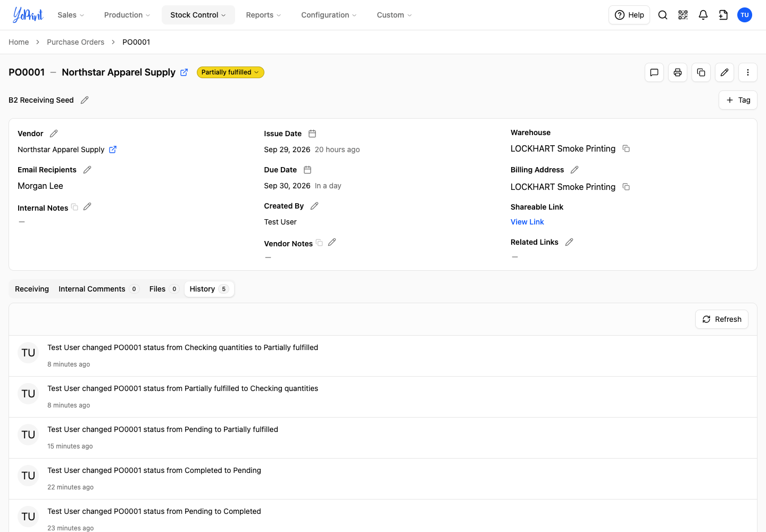Expand the Custom menu
Screen dimensions: 766x532
click(x=394, y=15)
